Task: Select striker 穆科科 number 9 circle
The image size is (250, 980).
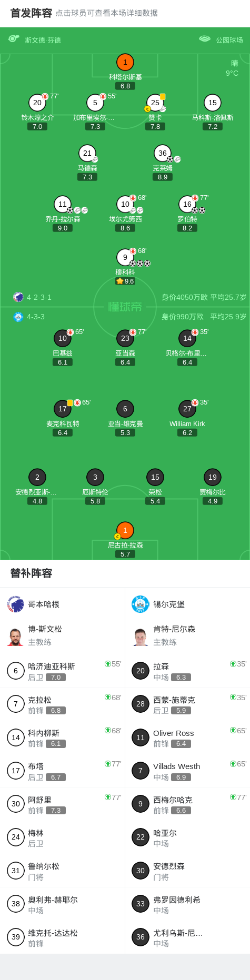Action: point(125,257)
